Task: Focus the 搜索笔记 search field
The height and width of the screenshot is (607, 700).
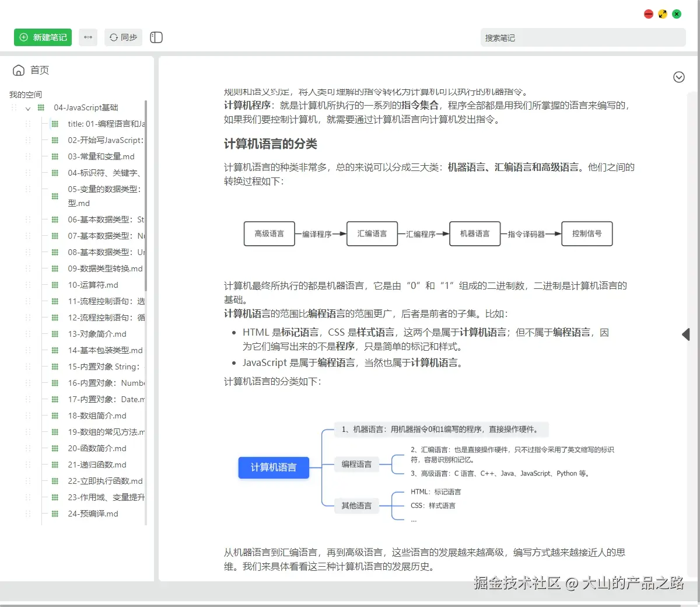Action: (x=583, y=37)
